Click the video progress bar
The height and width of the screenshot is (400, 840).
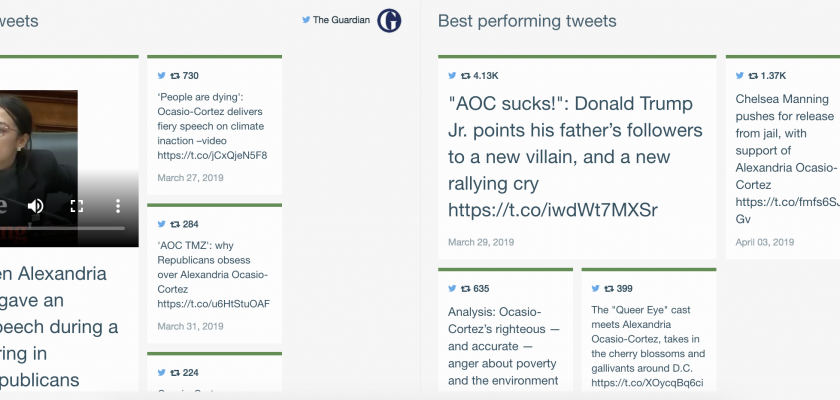(60, 229)
